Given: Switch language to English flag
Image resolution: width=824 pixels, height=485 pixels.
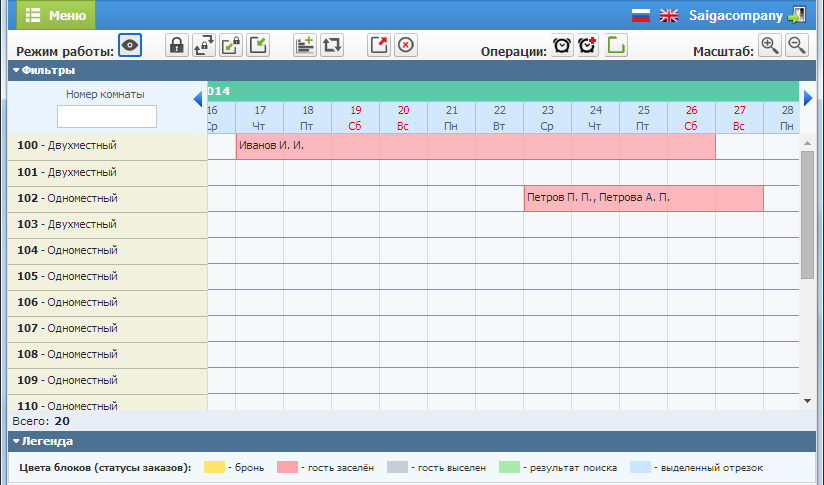Looking at the screenshot, I should 669,16.
